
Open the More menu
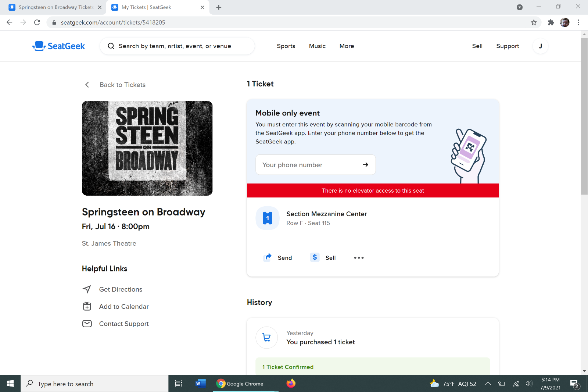(347, 46)
